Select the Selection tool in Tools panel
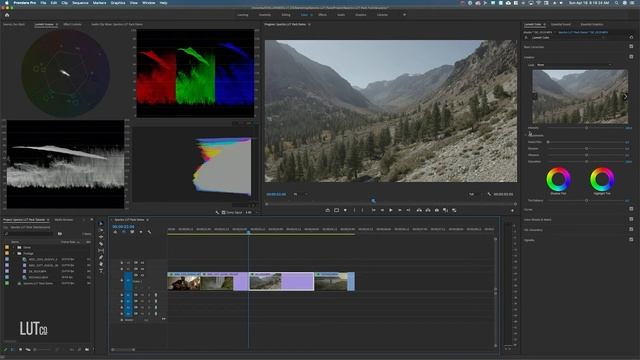 tap(101, 224)
